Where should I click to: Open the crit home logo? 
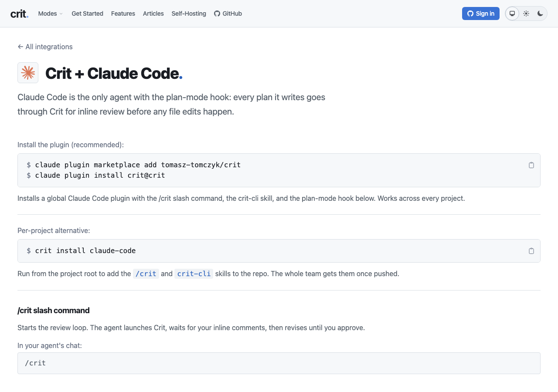20,14
